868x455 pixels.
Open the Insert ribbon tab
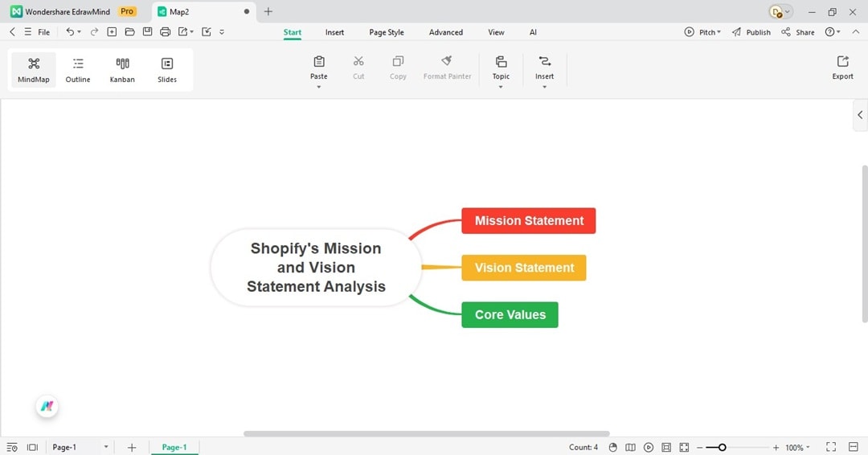point(334,32)
